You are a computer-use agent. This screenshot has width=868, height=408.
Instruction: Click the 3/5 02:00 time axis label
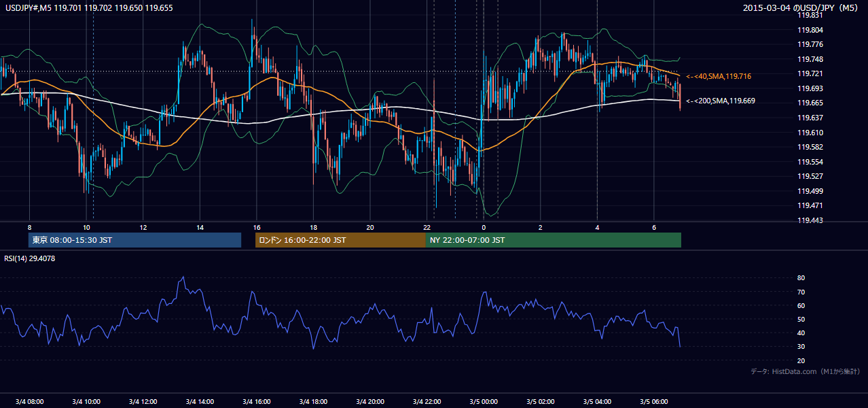tap(540, 401)
